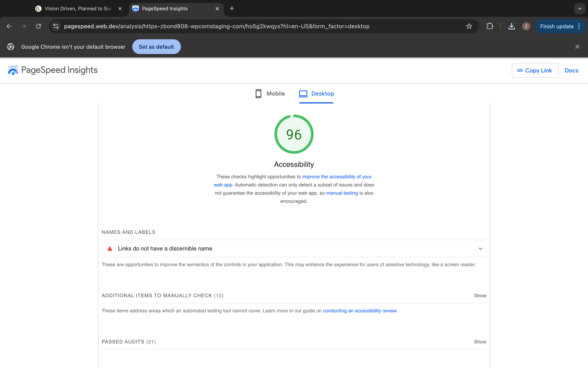Bookmark this page with star icon
Screen dimensions: 588x368
(x=469, y=26)
